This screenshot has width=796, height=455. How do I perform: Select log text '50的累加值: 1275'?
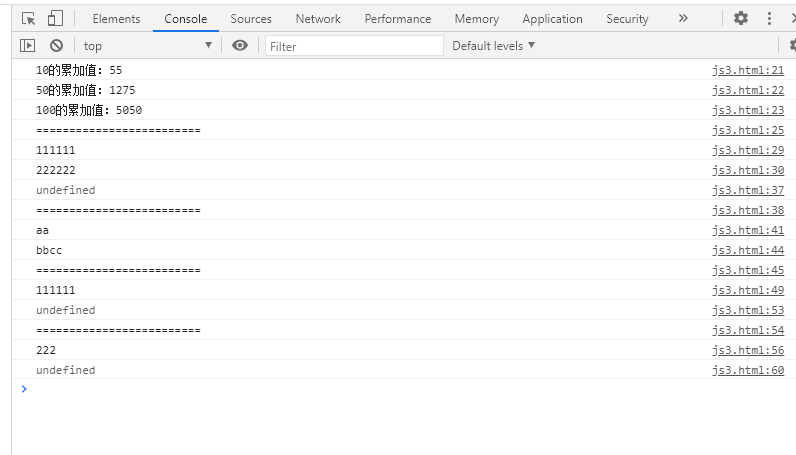(x=86, y=90)
